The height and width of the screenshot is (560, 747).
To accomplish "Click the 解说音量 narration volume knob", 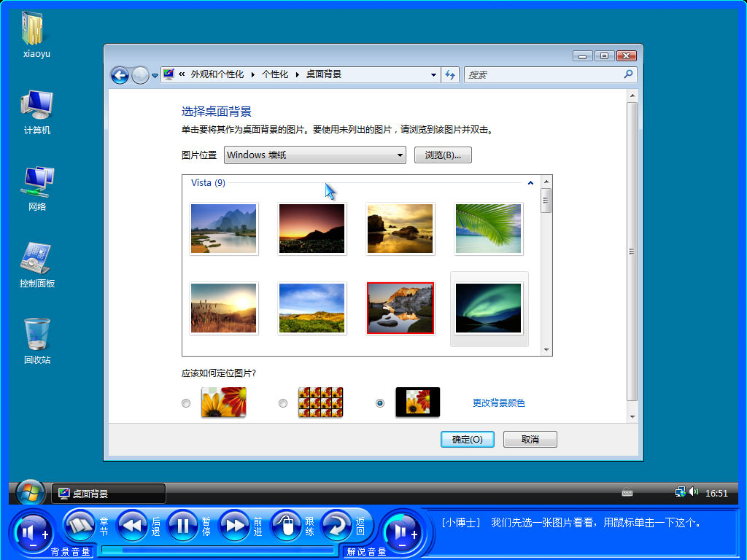I will click(403, 532).
